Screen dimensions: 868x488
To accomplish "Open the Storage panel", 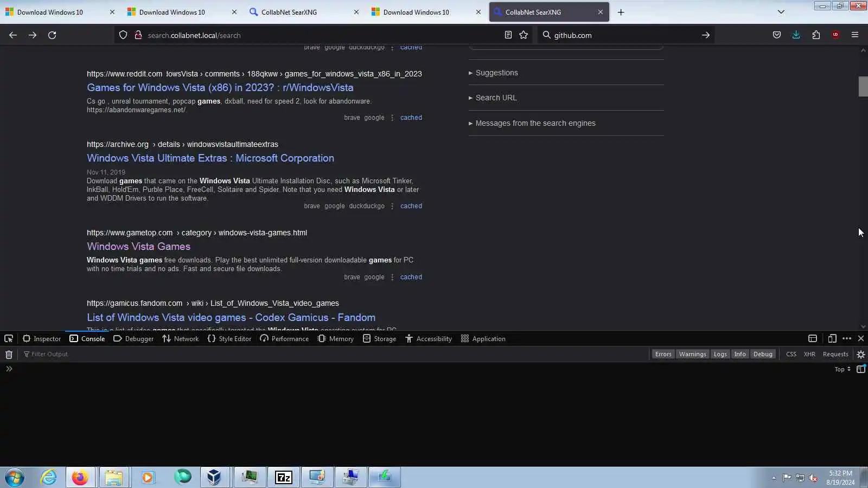I will (x=379, y=339).
